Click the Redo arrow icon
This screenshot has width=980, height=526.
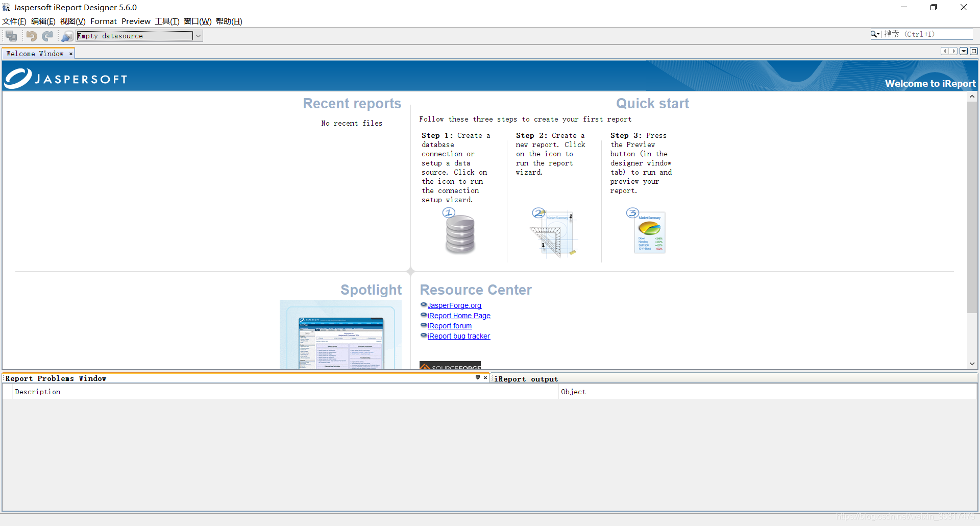tap(47, 36)
